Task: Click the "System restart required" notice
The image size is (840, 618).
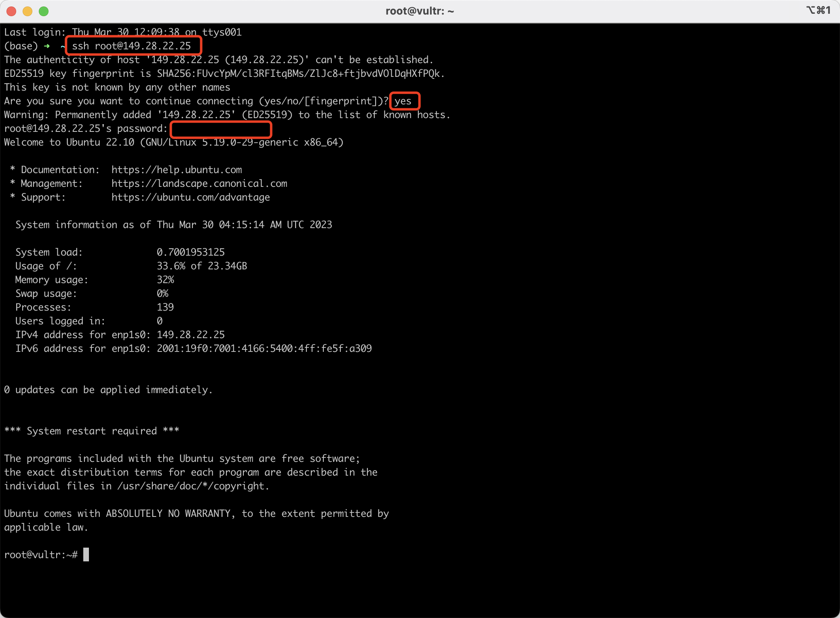Action: pos(92,431)
